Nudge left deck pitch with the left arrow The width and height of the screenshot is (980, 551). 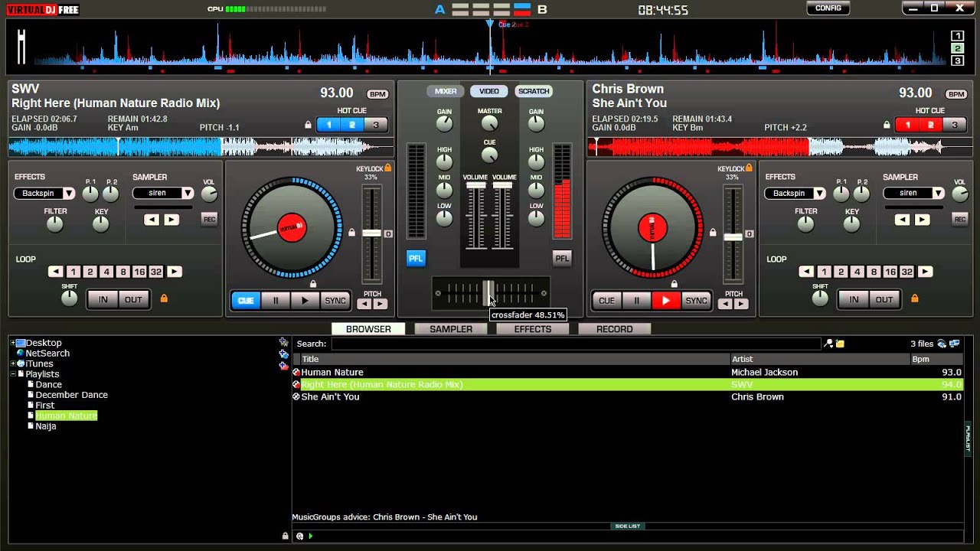(364, 304)
